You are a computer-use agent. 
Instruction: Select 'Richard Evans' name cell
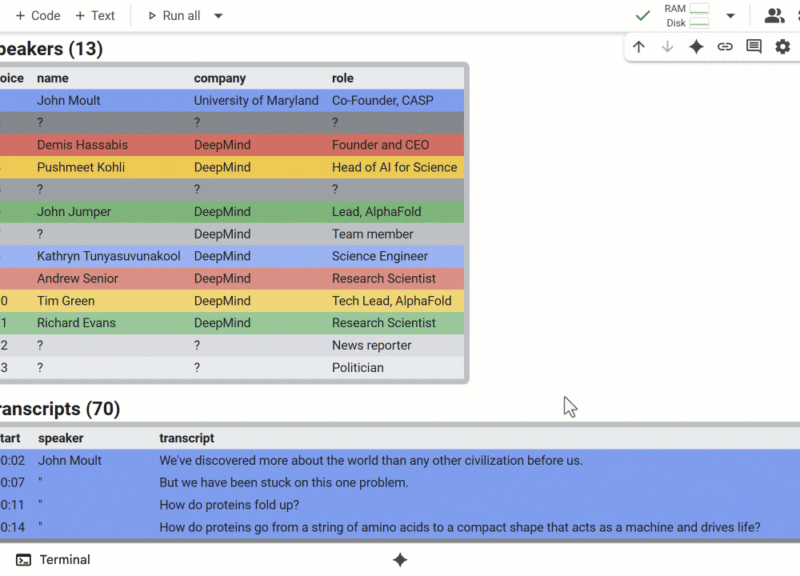pyautogui.click(x=76, y=323)
